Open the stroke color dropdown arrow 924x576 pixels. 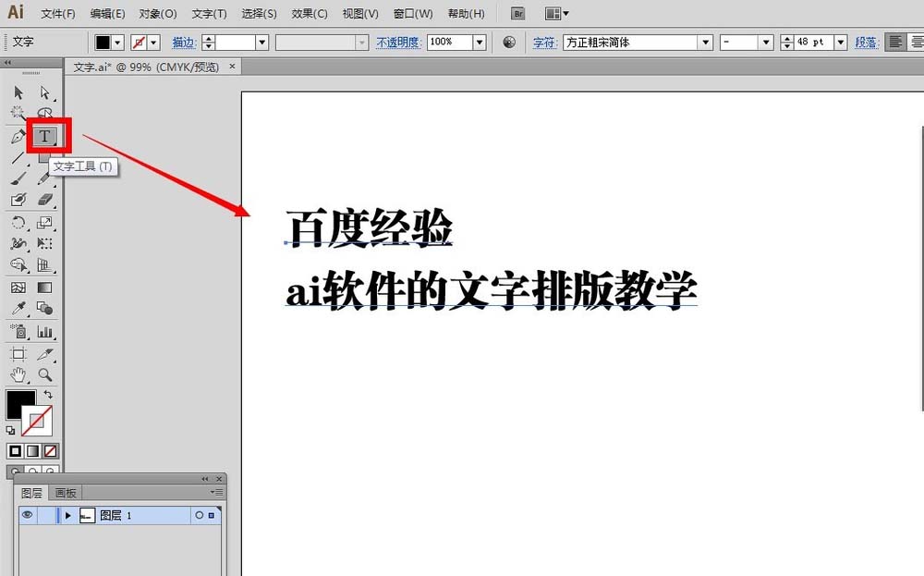coord(153,43)
